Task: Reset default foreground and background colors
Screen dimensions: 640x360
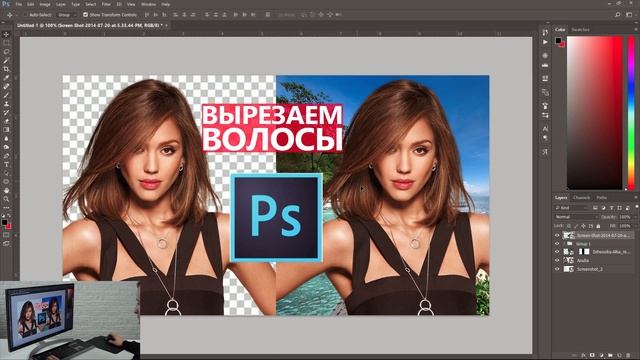Action: [3, 216]
